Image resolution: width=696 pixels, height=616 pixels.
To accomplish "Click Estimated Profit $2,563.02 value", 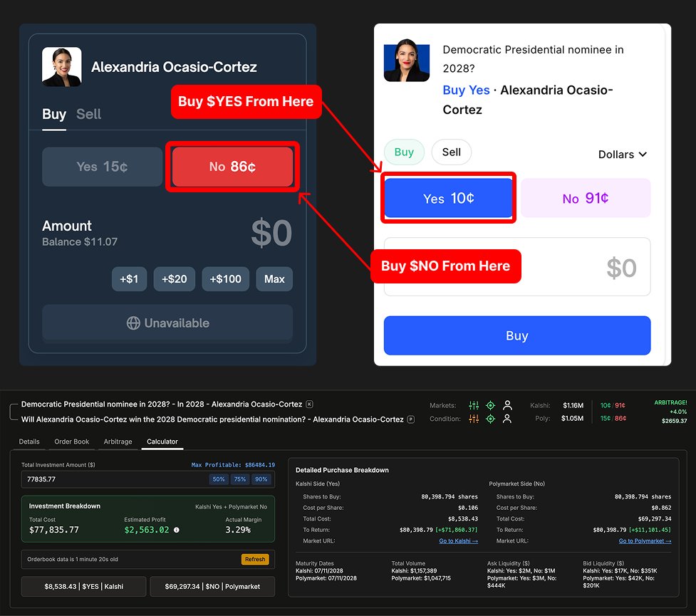I will pyautogui.click(x=147, y=530).
